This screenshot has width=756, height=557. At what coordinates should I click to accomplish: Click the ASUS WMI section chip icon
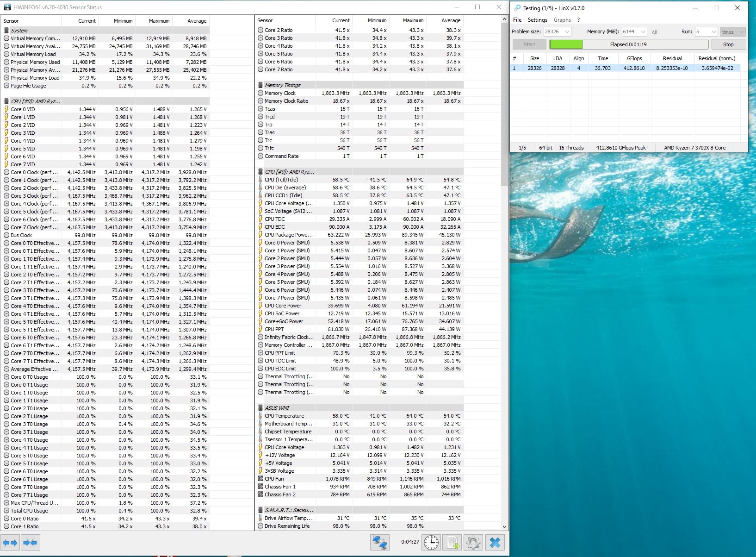click(x=260, y=408)
